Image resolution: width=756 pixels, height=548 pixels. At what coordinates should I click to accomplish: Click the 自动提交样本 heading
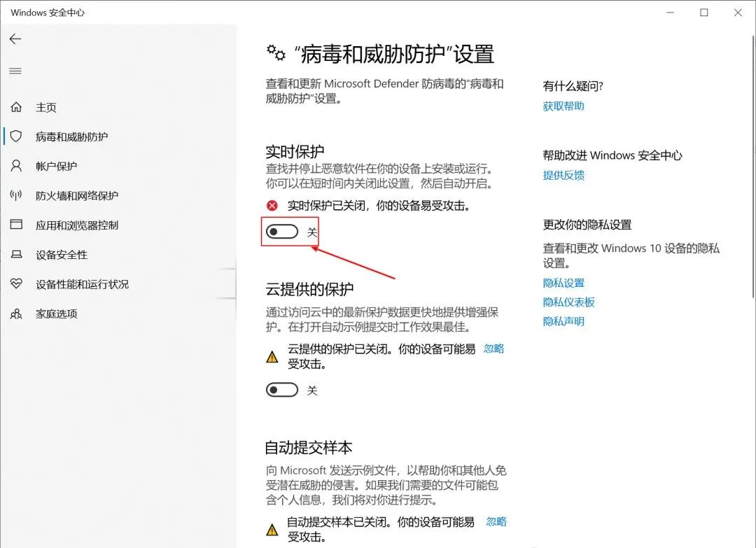309,447
